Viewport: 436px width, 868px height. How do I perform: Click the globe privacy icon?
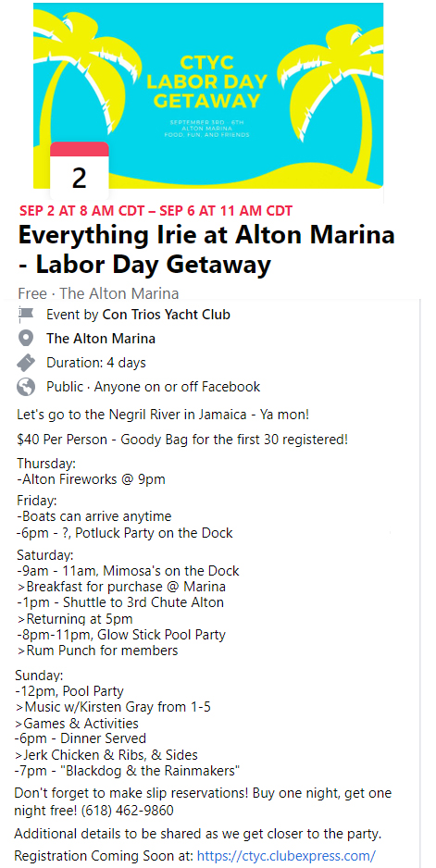click(26, 387)
